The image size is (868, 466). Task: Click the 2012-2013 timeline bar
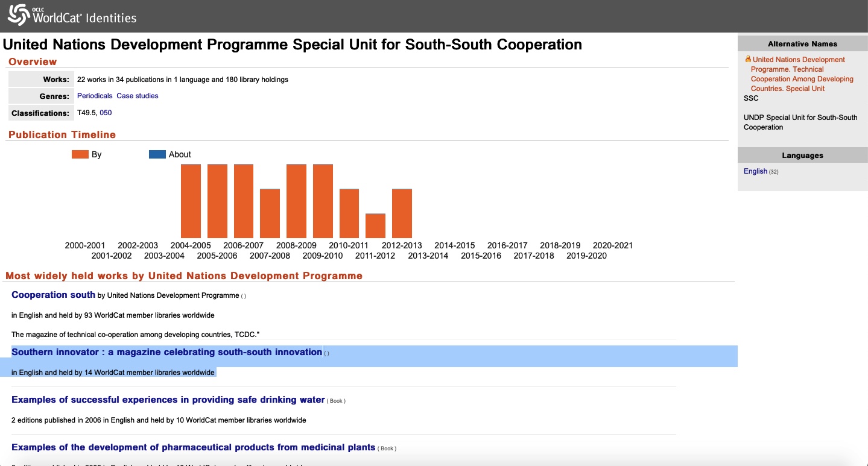[402, 213]
